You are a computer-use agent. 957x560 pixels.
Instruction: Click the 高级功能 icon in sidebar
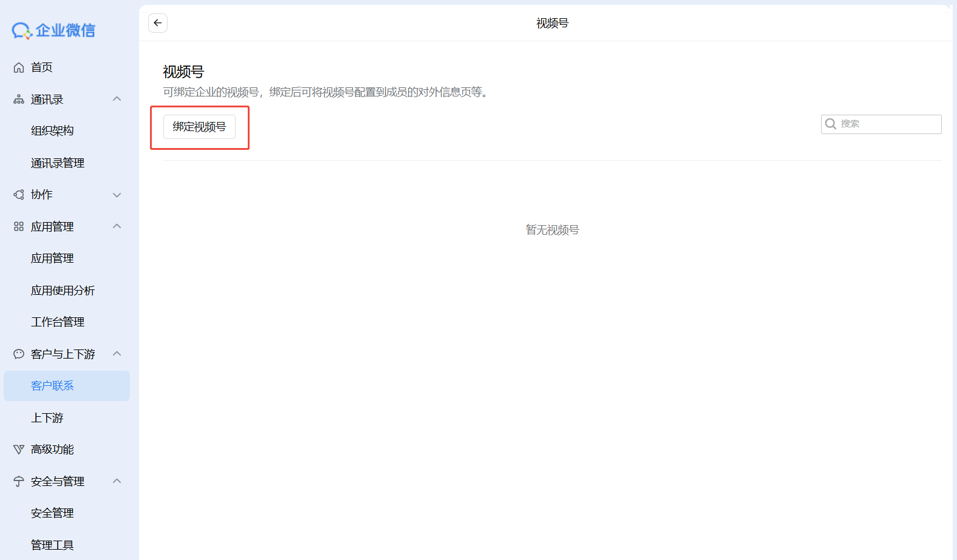pos(19,450)
